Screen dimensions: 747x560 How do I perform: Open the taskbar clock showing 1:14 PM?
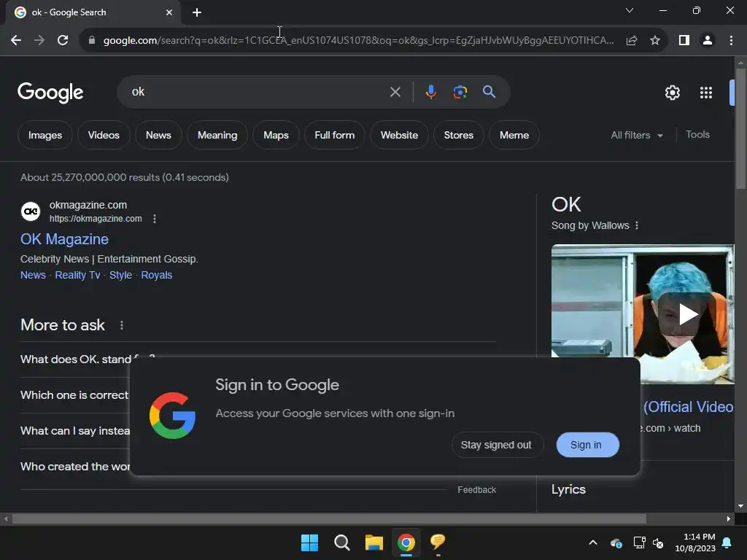pos(695,542)
